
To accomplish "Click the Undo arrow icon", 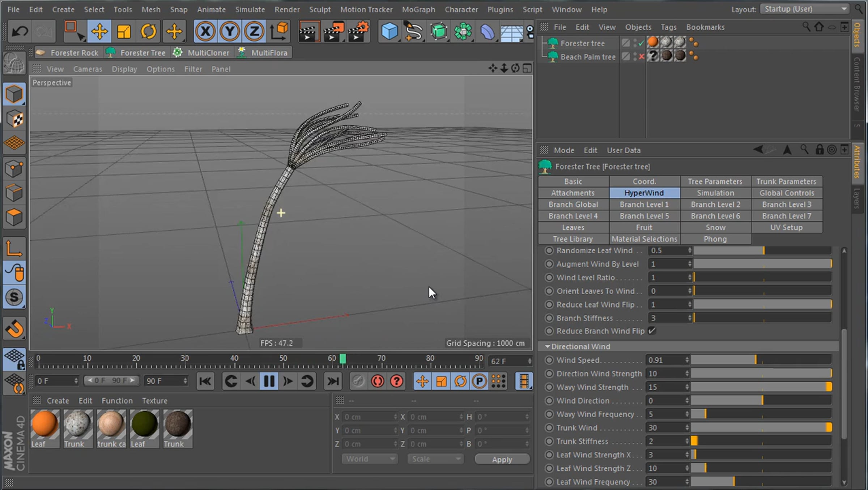I will pyautogui.click(x=20, y=31).
